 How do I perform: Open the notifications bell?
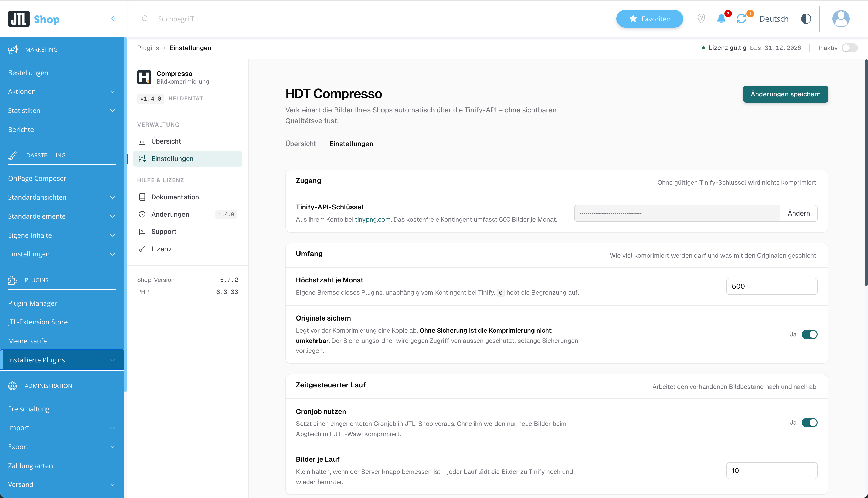[721, 19]
